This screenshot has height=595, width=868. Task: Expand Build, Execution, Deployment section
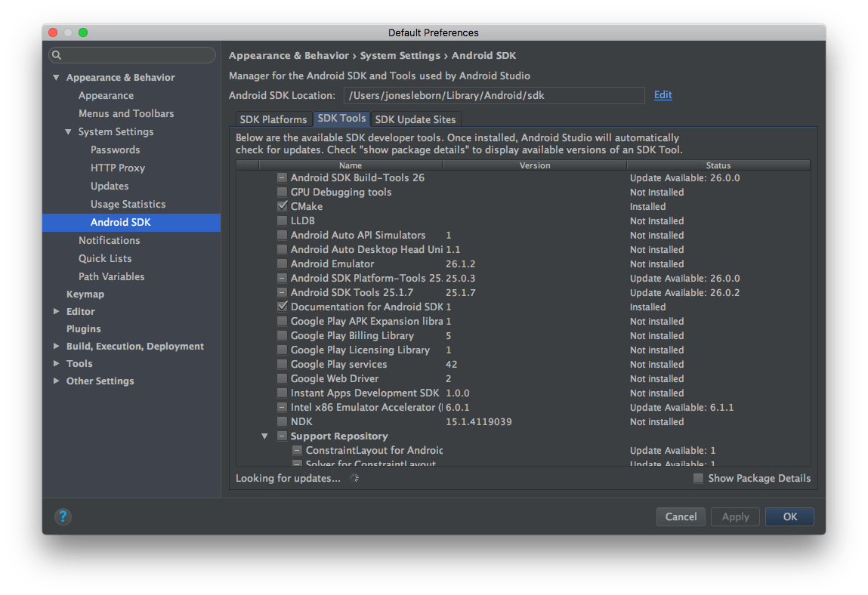point(56,347)
